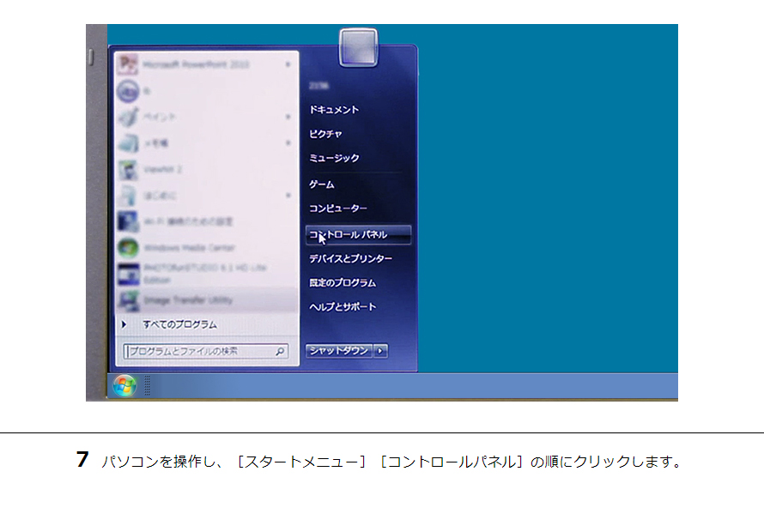Select コンピューター in the Start menu
The height and width of the screenshot is (532, 764).
pos(338,209)
